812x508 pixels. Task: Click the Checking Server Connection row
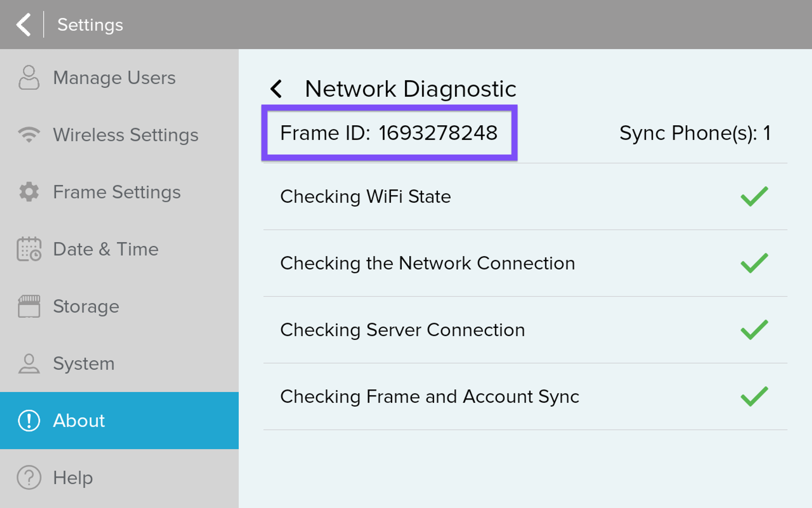tap(402, 330)
